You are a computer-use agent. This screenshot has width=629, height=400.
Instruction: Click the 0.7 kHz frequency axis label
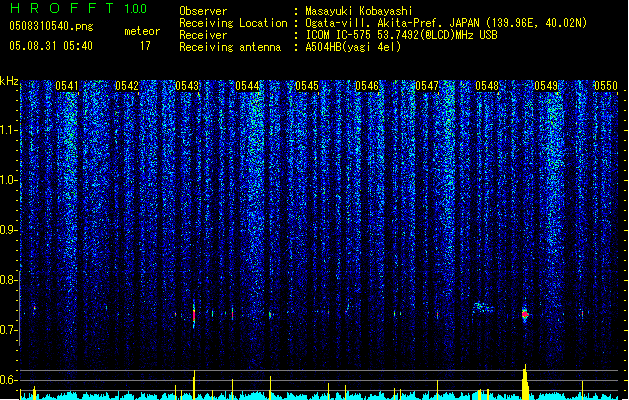click(8, 330)
